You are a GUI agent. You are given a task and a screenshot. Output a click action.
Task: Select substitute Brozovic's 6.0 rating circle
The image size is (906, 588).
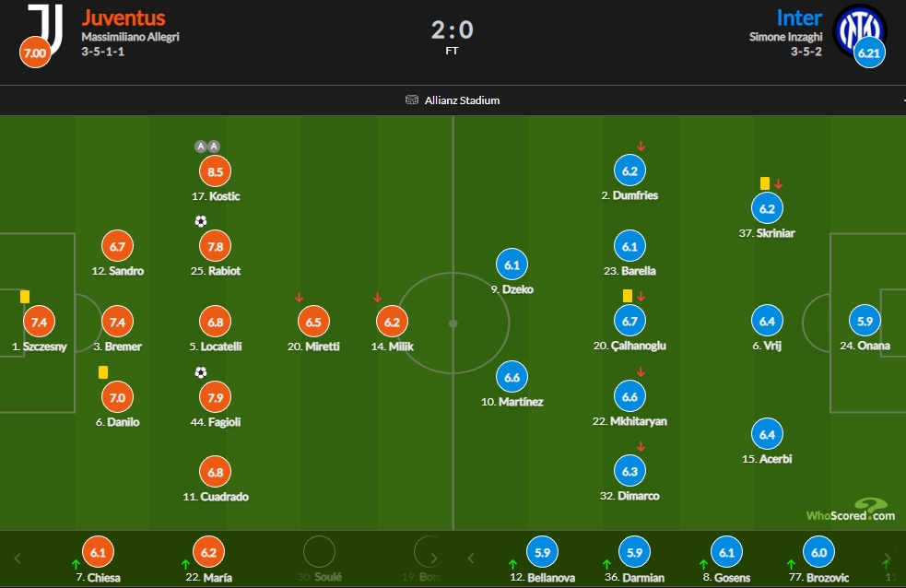(x=818, y=552)
